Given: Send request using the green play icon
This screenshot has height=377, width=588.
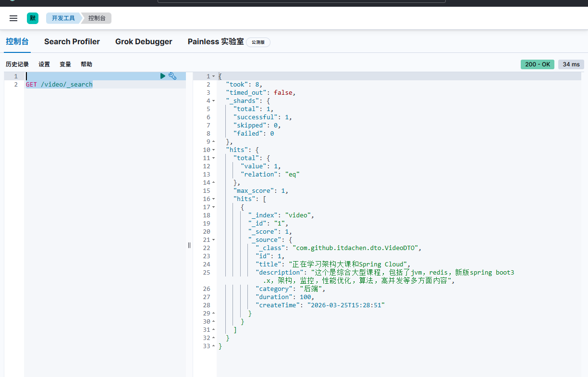Looking at the screenshot, I should click(163, 76).
